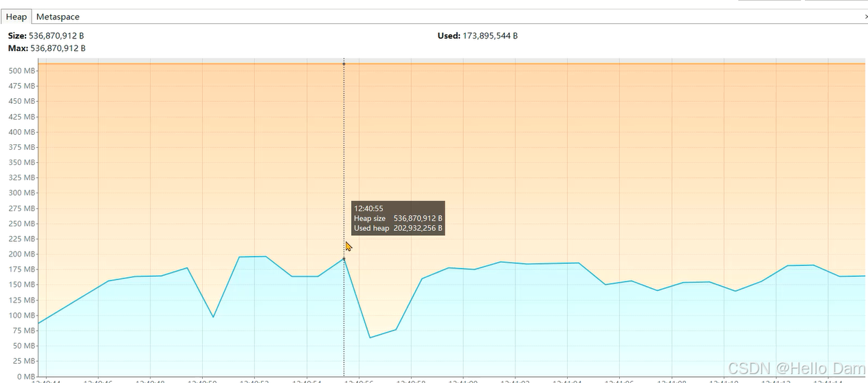
Task: Click the 300 MB axis label
Action: click(22, 193)
